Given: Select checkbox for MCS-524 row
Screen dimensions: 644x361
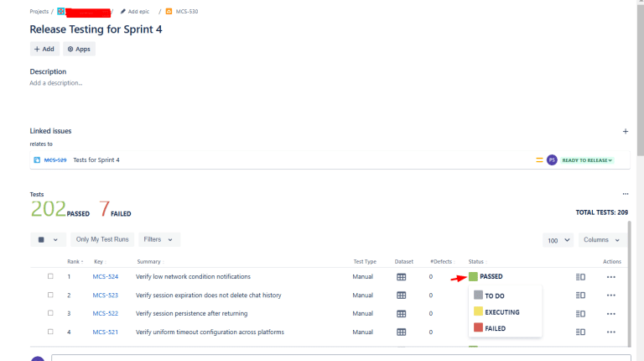Looking at the screenshot, I should point(50,276).
